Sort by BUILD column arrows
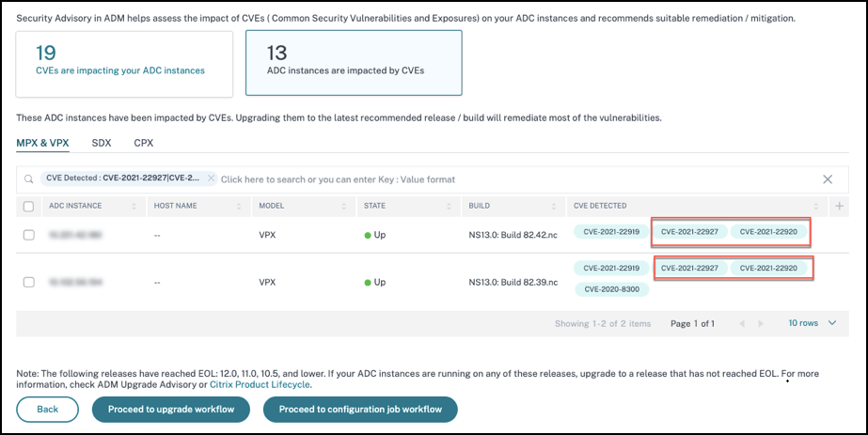 click(554, 206)
